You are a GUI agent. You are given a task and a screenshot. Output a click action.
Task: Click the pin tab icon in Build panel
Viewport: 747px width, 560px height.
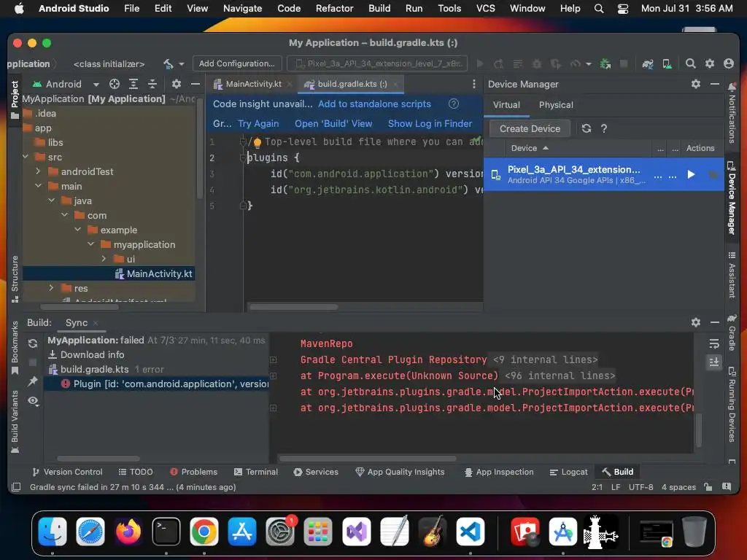coord(33,381)
